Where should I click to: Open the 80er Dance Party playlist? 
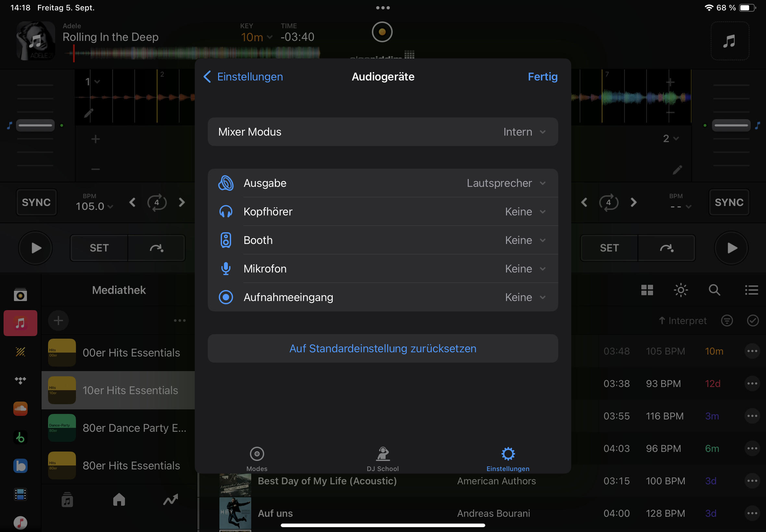click(x=118, y=428)
